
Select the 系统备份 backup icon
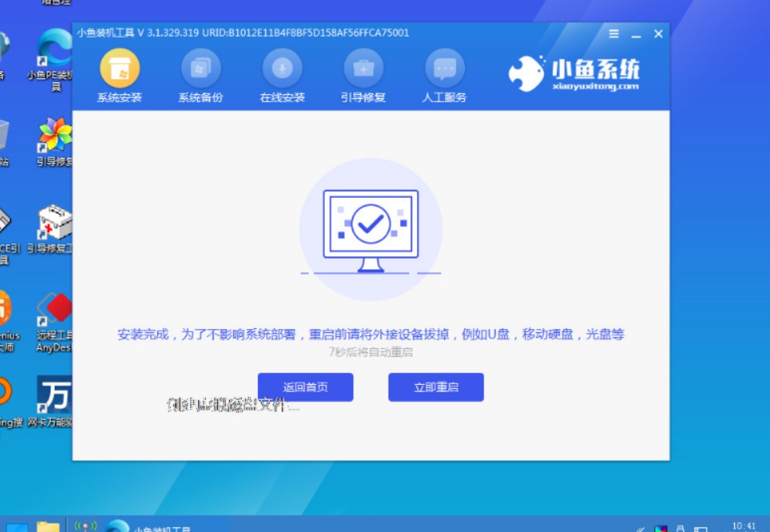coord(200,69)
